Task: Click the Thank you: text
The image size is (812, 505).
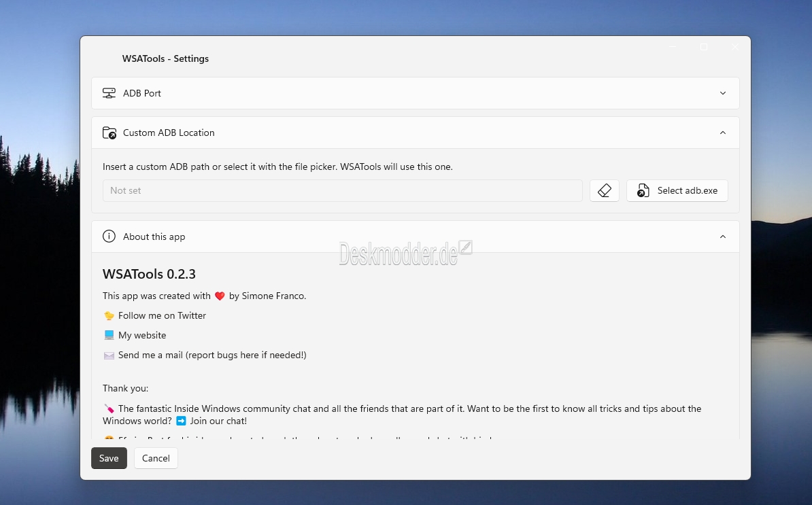Action: (x=125, y=389)
